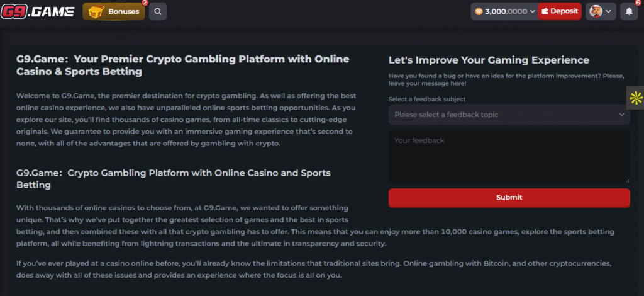
Task: Click the orange coin balance icon
Action: click(x=479, y=11)
